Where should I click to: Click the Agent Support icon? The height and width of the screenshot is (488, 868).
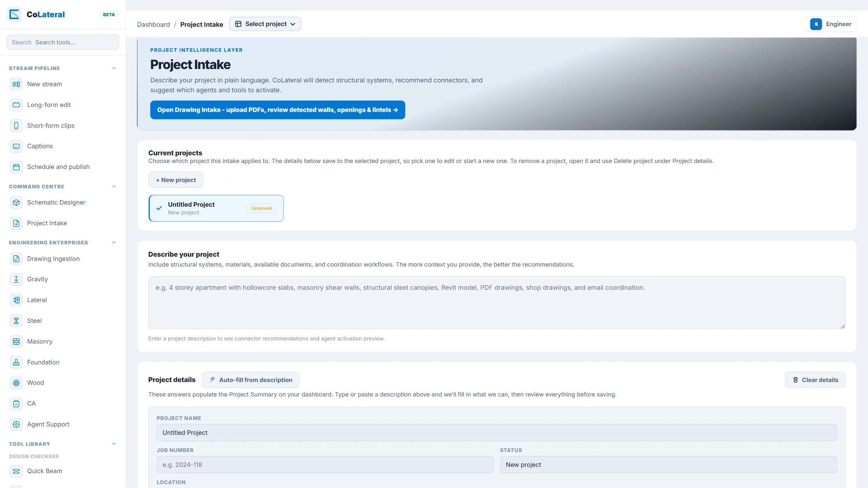pos(16,424)
